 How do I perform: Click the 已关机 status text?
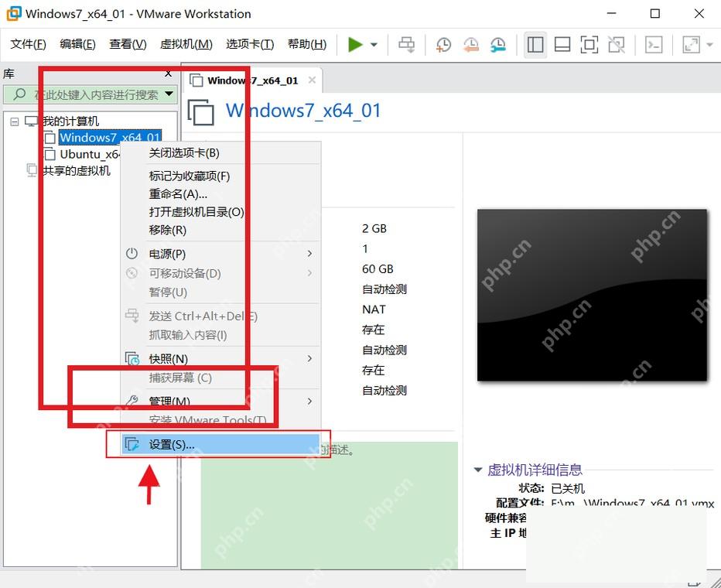click(568, 488)
